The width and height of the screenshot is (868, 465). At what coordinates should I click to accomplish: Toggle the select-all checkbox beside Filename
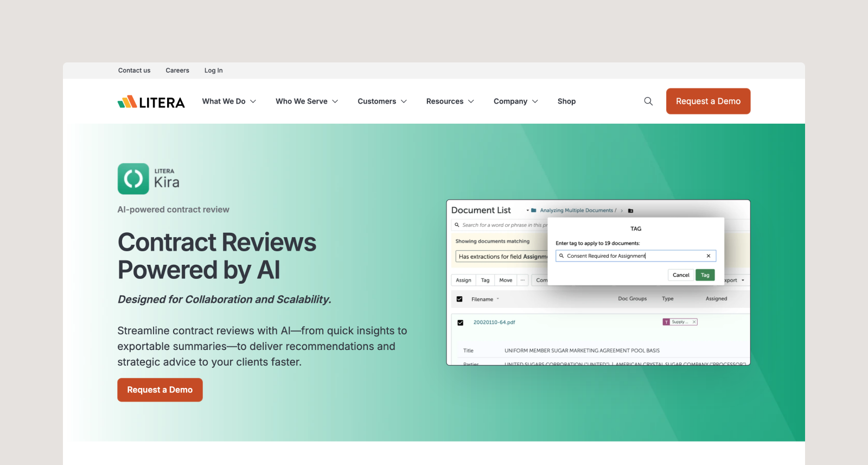[x=459, y=299]
